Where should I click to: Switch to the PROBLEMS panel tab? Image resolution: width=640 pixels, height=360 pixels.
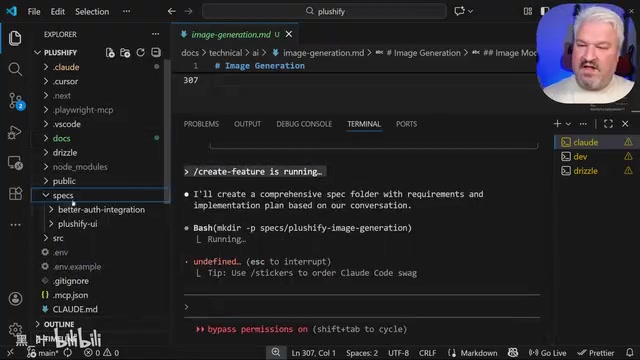pos(201,124)
